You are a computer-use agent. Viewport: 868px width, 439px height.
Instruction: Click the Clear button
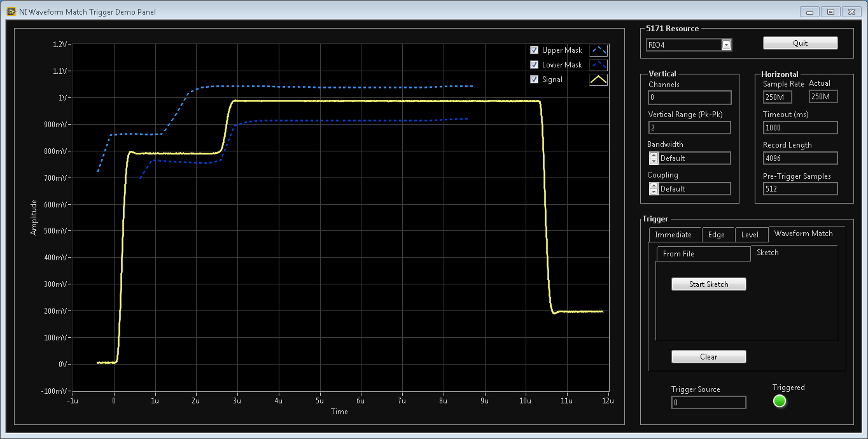pos(708,357)
